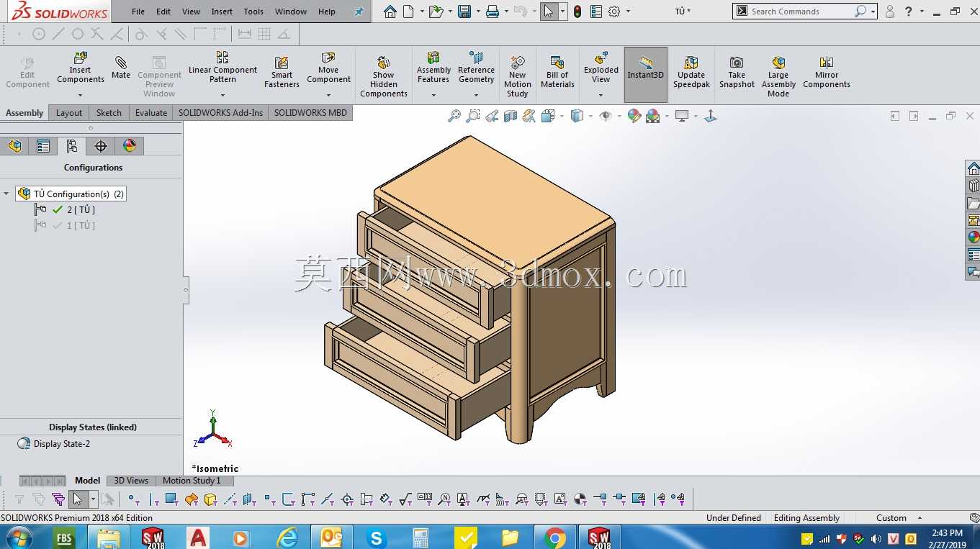
Task: Open the Appearances task pane tab
Action: [x=974, y=237]
